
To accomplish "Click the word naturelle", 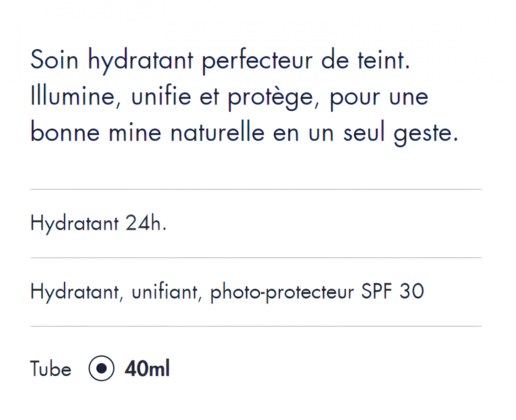I will (x=217, y=133).
